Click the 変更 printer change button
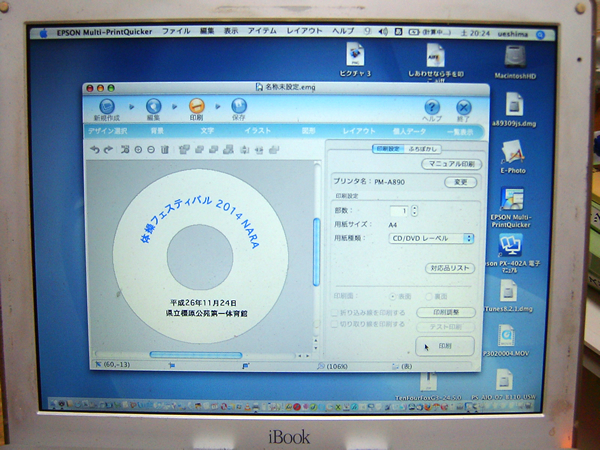Image resolution: width=600 pixels, height=450 pixels. [460, 182]
